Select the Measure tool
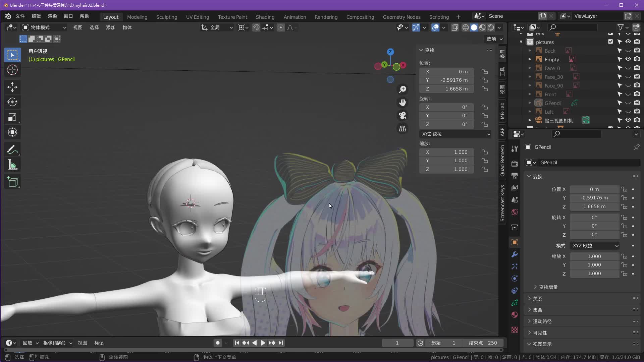Image resolution: width=644 pixels, height=362 pixels. tap(12, 165)
